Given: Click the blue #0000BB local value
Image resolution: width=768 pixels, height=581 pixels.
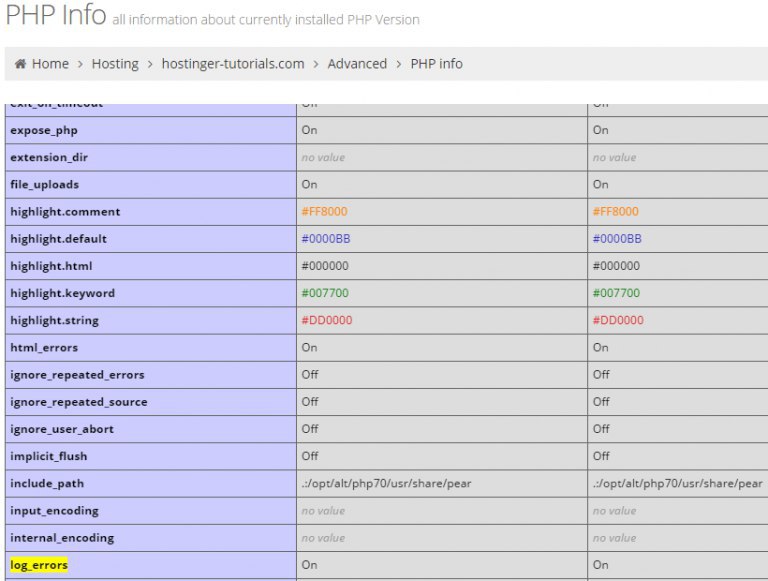Looking at the screenshot, I should pos(326,239).
